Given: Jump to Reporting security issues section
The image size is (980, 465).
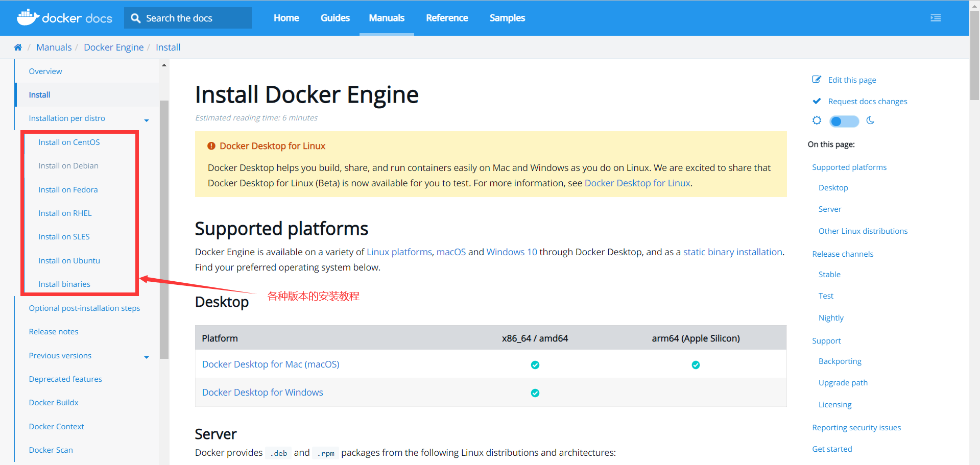Looking at the screenshot, I should [x=856, y=428].
